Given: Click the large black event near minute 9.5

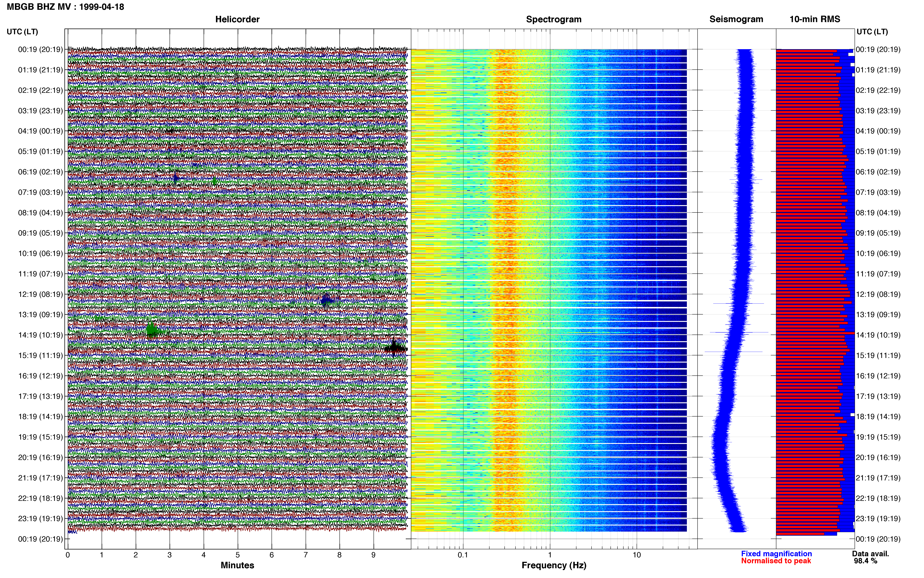Looking at the screenshot, I should (395, 348).
